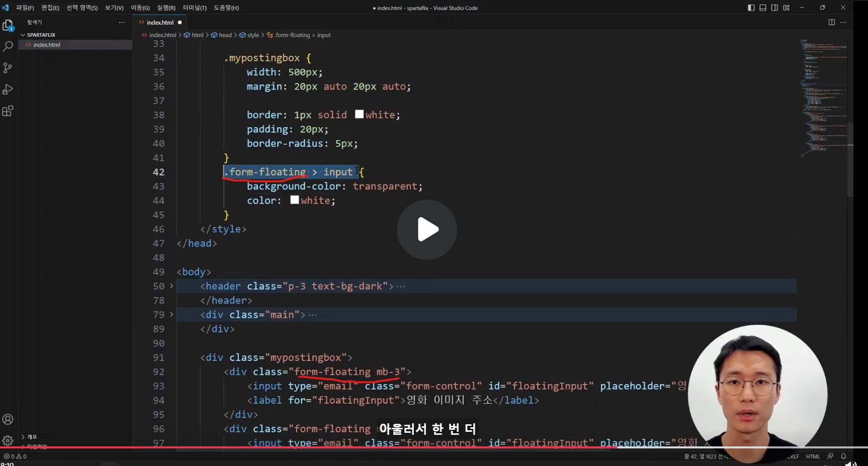The height and width of the screenshot is (466, 868).
Task: Toggle secondary sidebar layout icon
Action: click(774, 8)
